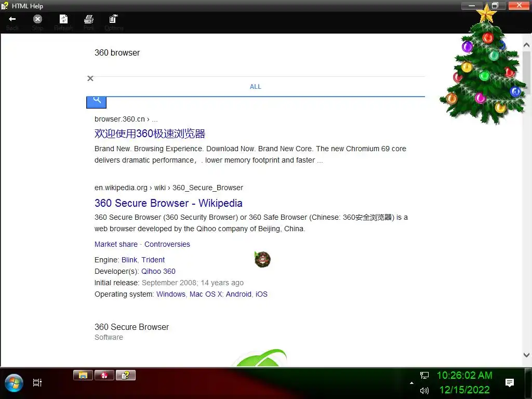Click the date 12/15/2022
Image resolution: width=532 pixels, height=399 pixels.
click(464, 390)
